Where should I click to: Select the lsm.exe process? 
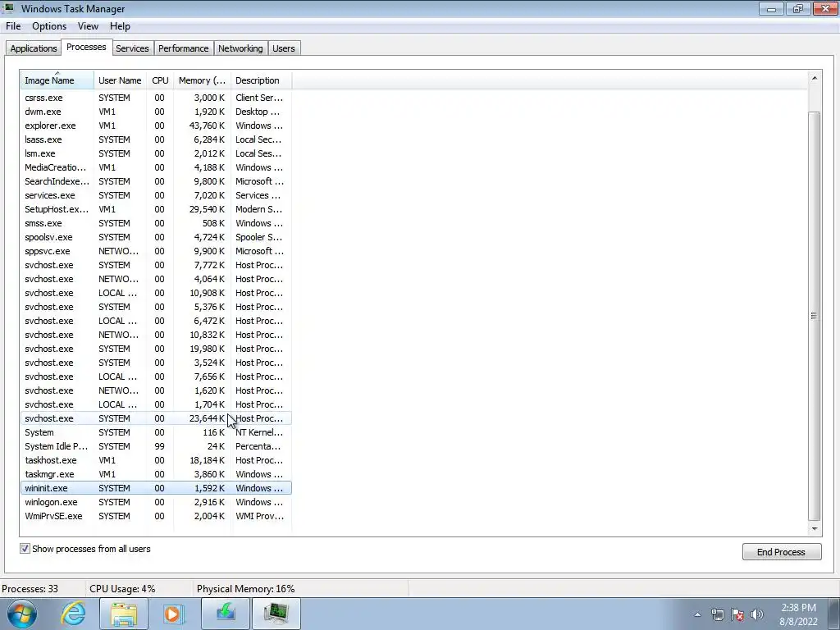(156, 153)
